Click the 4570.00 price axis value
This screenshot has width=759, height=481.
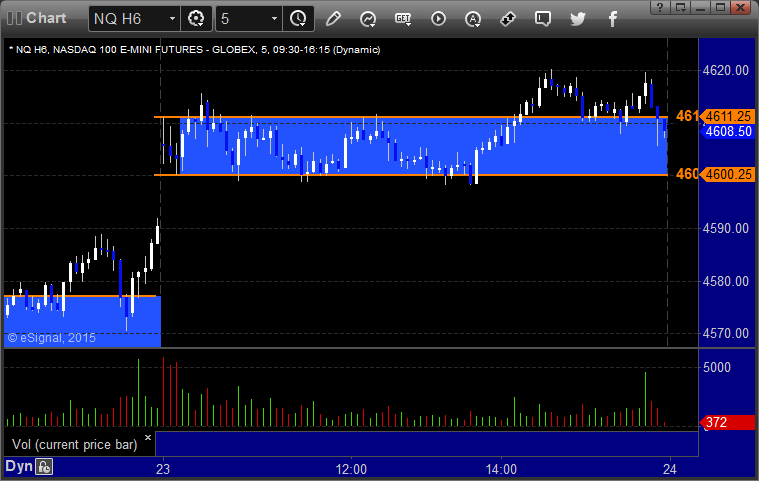[726, 333]
